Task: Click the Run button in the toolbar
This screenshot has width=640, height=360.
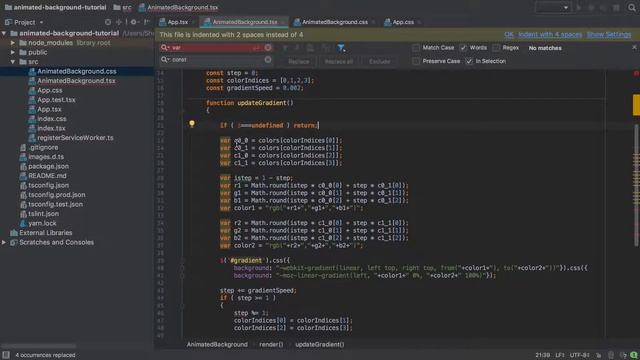Action: pos(578,8)
